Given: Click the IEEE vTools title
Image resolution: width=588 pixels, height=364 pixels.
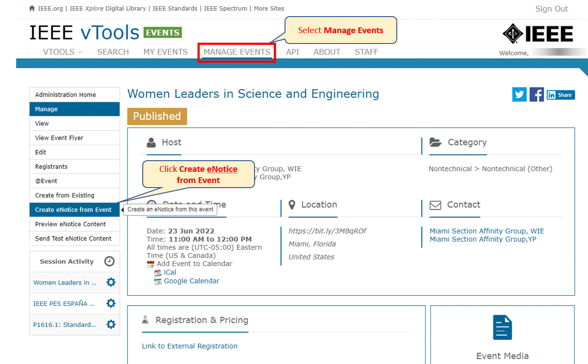Looking at the screenshot, I should (84, 33).
